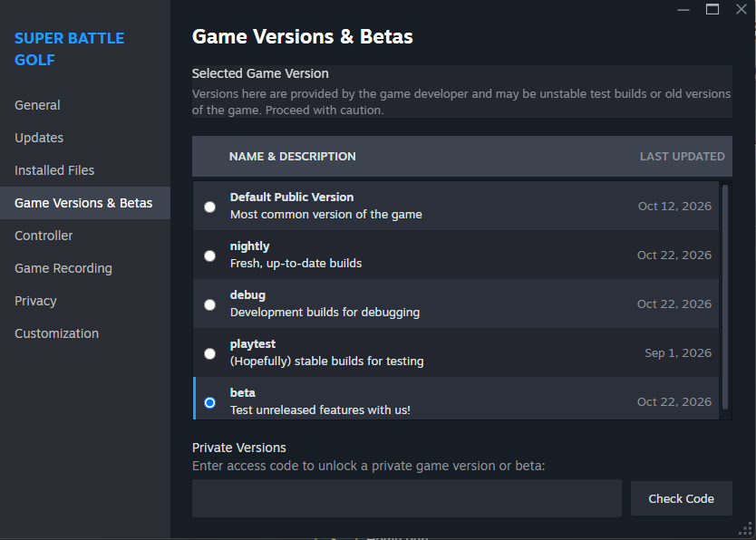Click the versions list scrollbar

724,297
